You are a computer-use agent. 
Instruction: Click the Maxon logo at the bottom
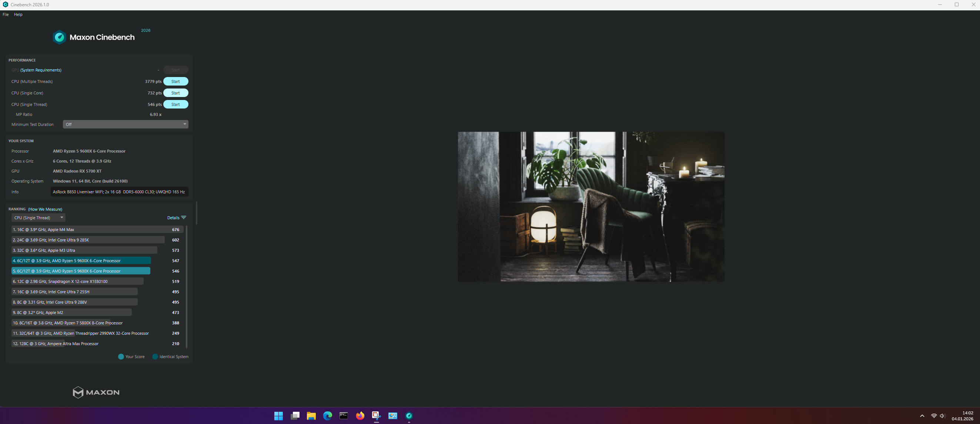click(96, 392)
